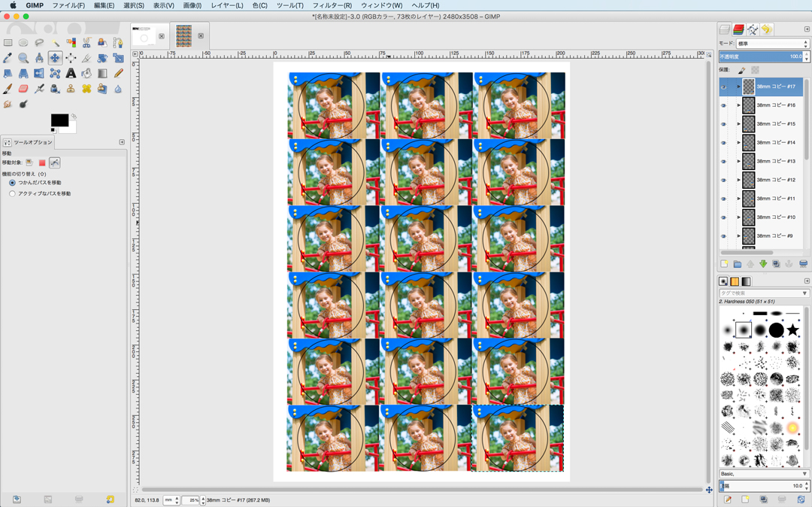Select the Zoom magnifier tool
Viewport: 812px width, 507px height.
pos(23,58)
